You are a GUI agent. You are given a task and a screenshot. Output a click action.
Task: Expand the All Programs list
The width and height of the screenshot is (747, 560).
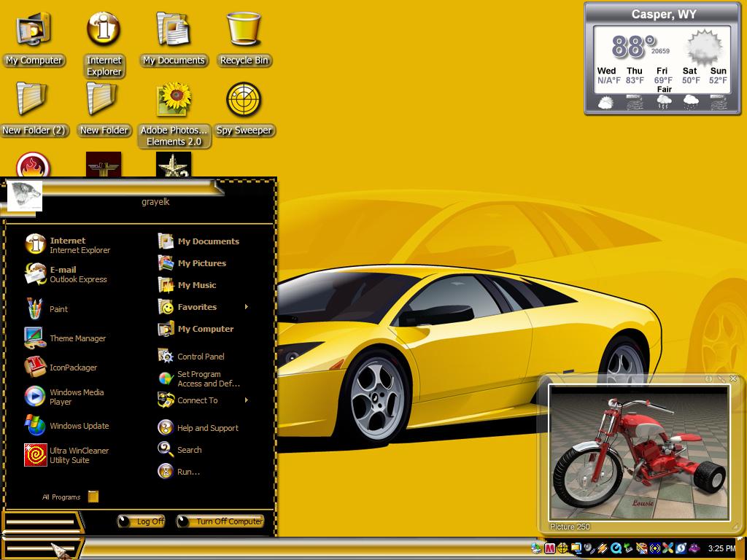pos(71,497)
